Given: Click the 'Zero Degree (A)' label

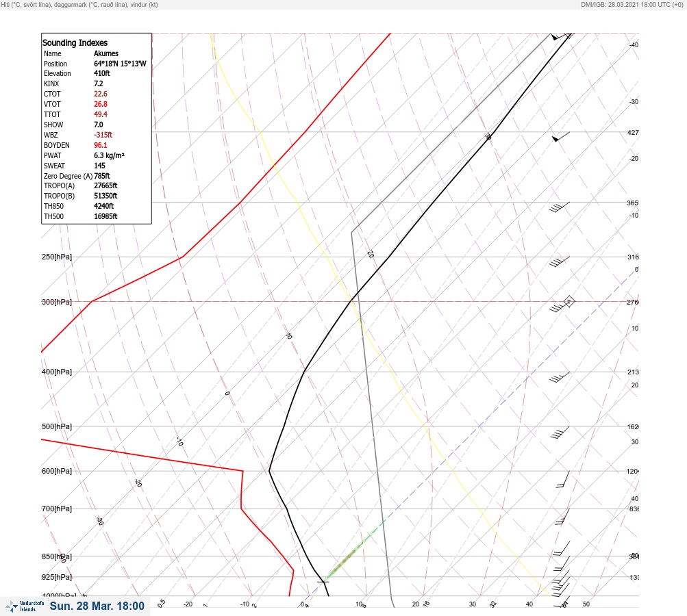Looking at the screenshot, I should pyautogui.click(x=68, y=176).
